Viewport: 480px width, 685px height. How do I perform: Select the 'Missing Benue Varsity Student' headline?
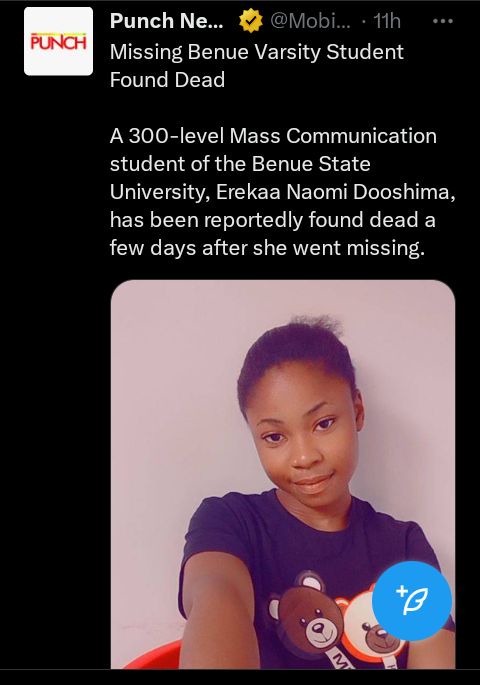[256, 52]
